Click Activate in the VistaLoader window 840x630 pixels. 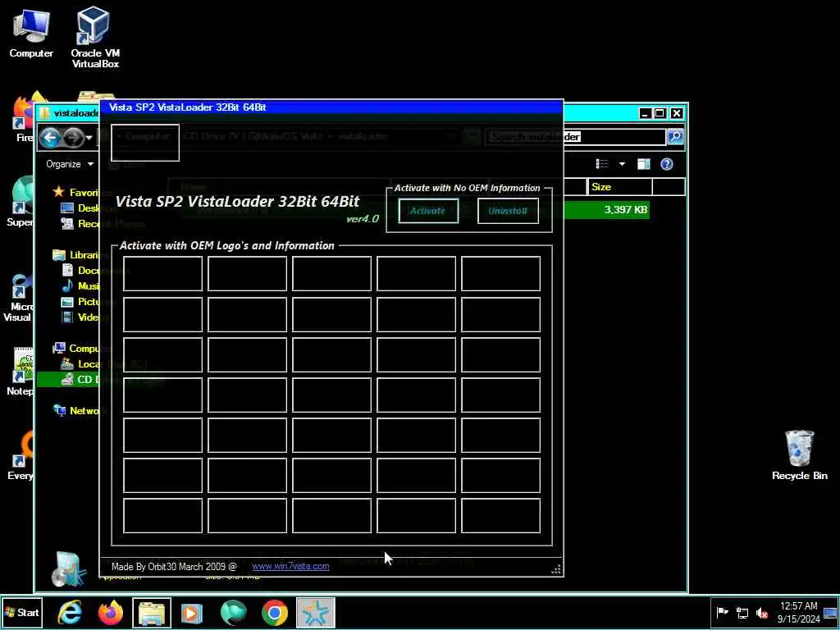[x=428, y=211]
